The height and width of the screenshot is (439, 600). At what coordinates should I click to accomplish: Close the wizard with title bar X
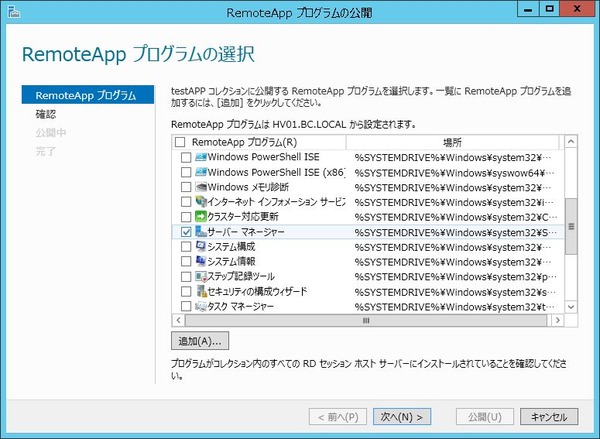click(x=577, y=10)
